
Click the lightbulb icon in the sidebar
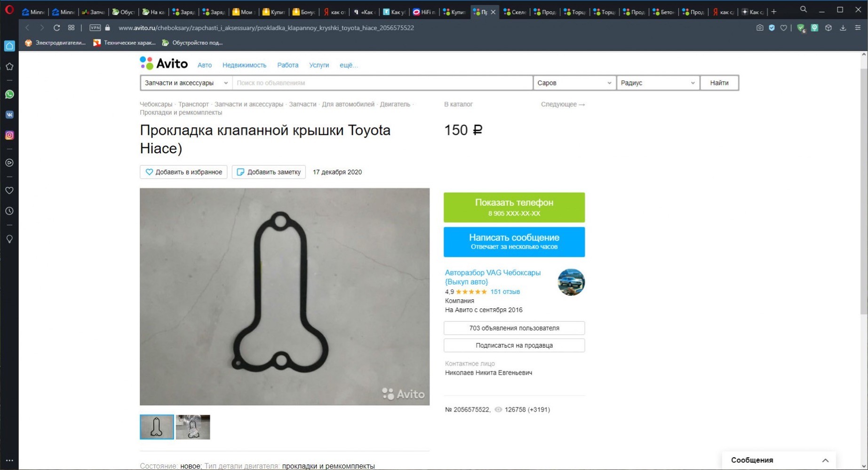click(9, 239)
